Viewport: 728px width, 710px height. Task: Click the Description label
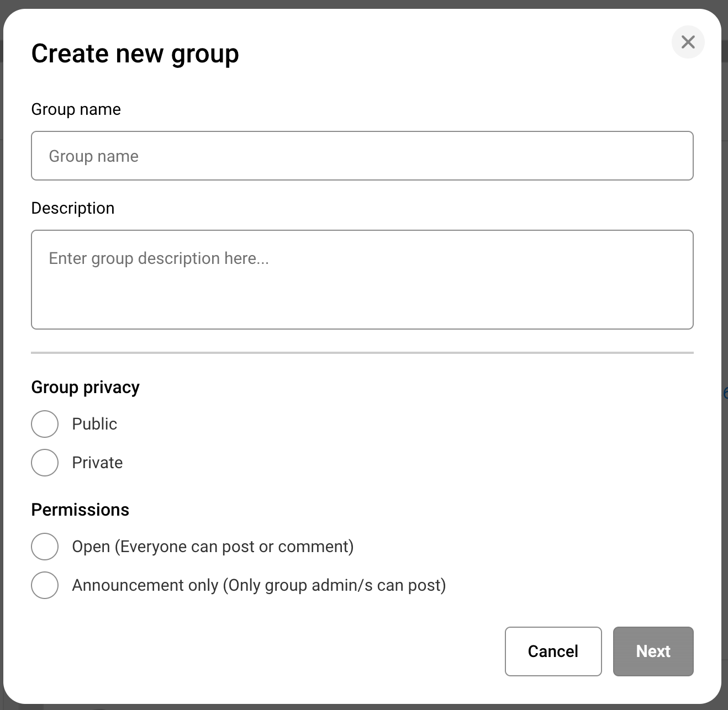73,208
